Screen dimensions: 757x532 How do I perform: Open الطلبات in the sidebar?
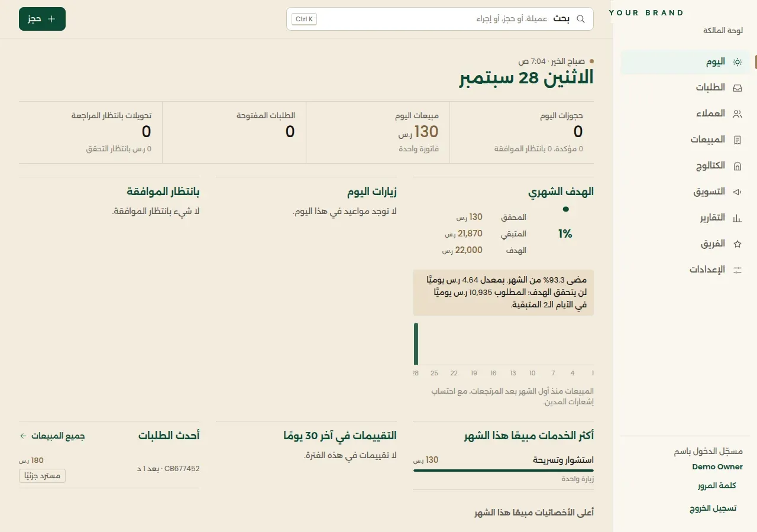685,88
